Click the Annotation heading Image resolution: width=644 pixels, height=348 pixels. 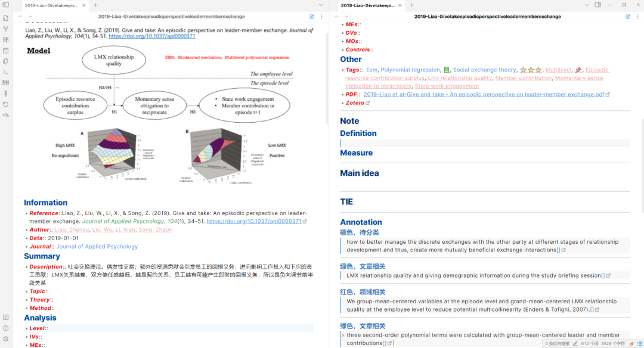(x=361, y=222)
